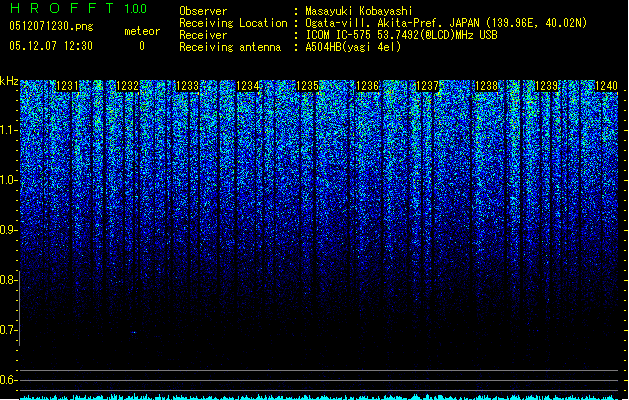629x400 pixels.
Task: Click the cyan signal level graph at bottom
Action: tap(319, 397)
